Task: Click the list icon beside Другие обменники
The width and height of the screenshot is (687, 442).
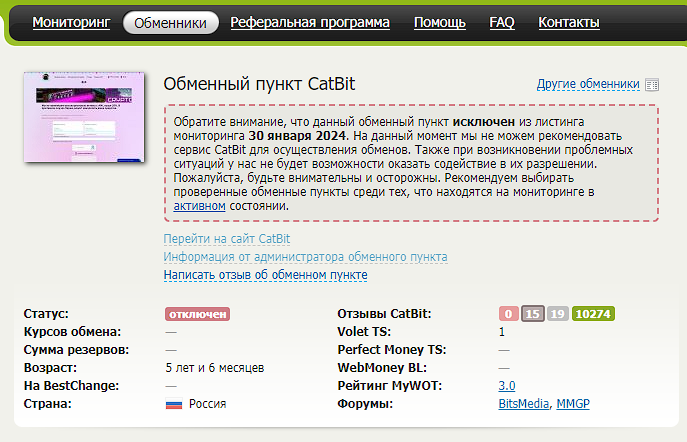Action: (652, 85)
